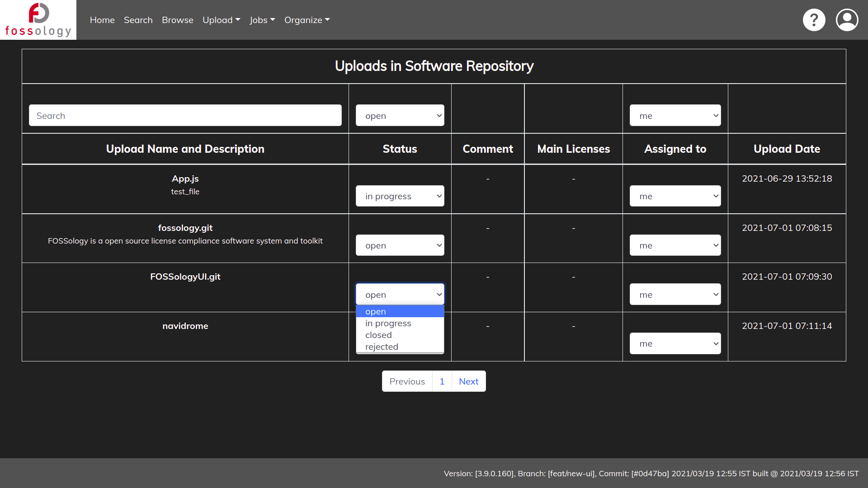Open the status filter dropdown above the Status header
The image size is (868, 488).
coord(400,116)
